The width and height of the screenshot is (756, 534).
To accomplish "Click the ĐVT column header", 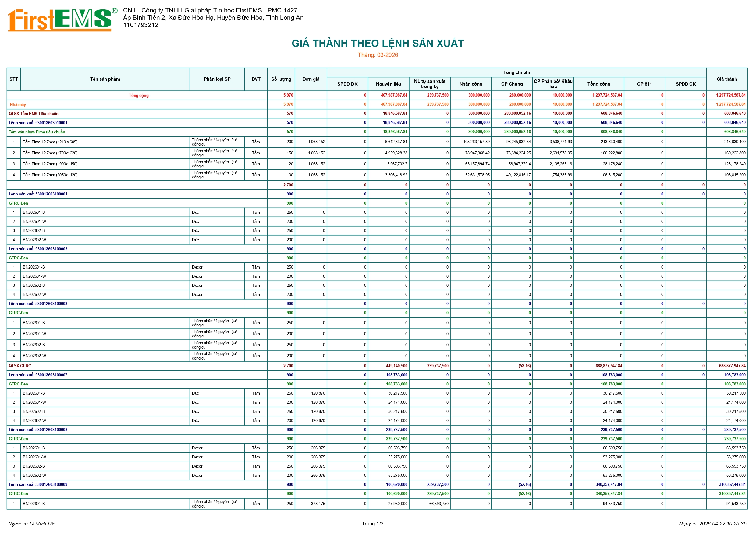I will click(x=256, y=79).
